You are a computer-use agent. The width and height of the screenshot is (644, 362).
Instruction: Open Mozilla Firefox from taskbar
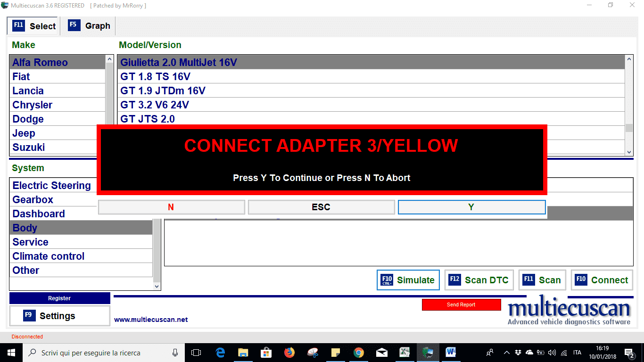pyautogui.click(x=289, y=352)
